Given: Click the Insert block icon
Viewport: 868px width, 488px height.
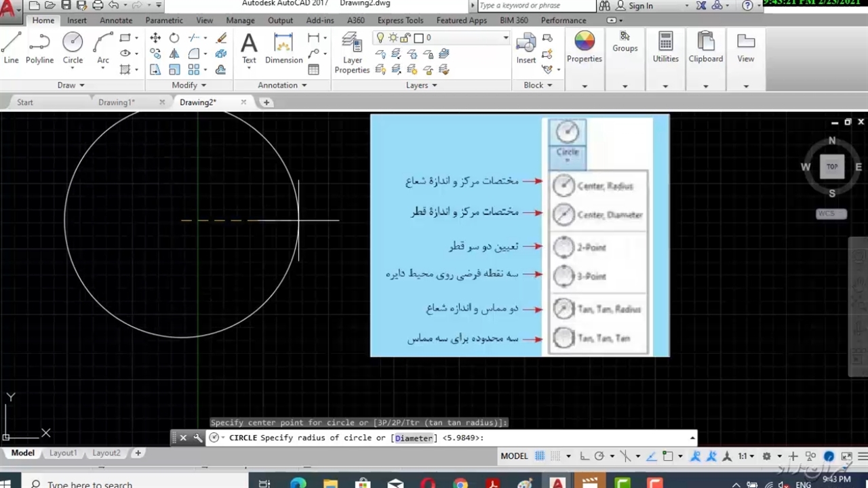Looking at the screenshot, I should click(526, 47).
